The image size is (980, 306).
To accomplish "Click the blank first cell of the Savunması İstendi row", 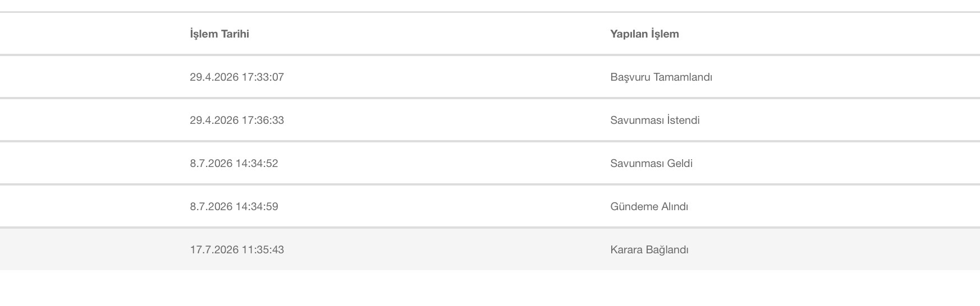I will tap(90, 120).
